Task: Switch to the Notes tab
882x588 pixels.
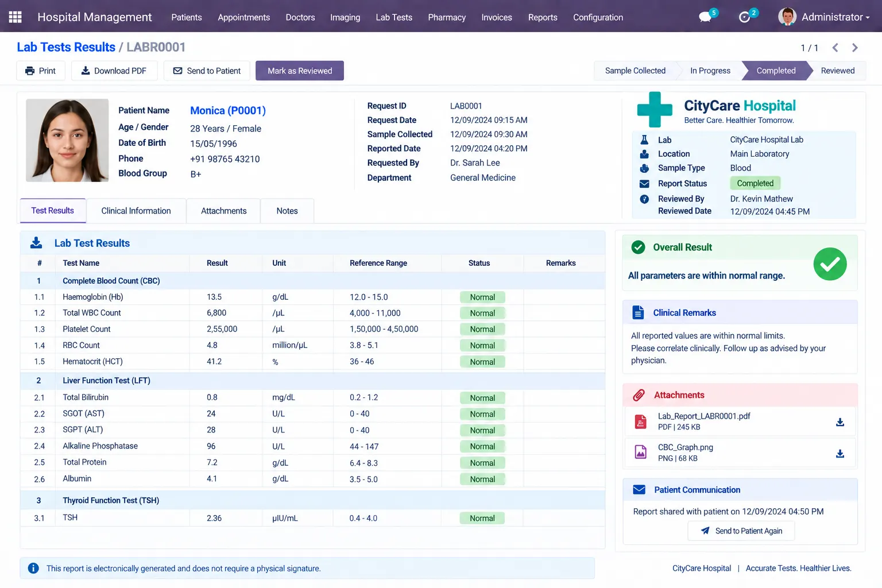Action: 287,211
